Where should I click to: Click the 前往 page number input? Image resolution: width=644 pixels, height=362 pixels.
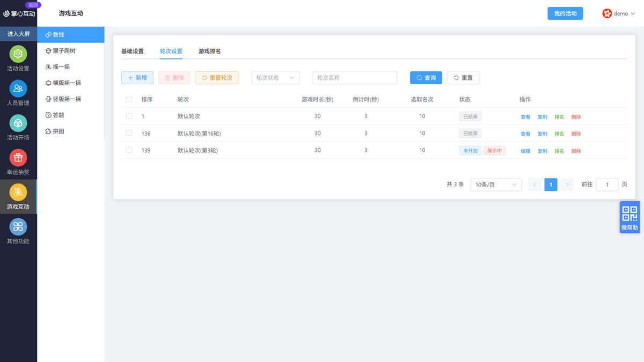point(607,184)
